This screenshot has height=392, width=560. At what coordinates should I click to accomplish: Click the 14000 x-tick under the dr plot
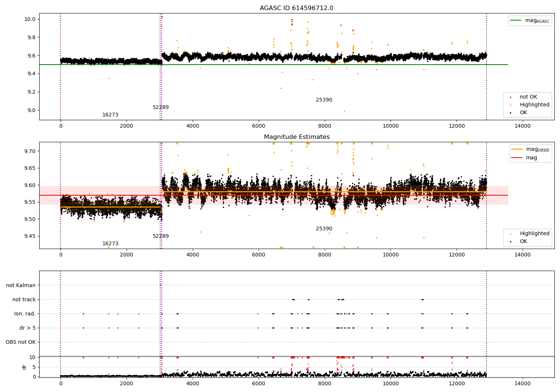(522, 383)
